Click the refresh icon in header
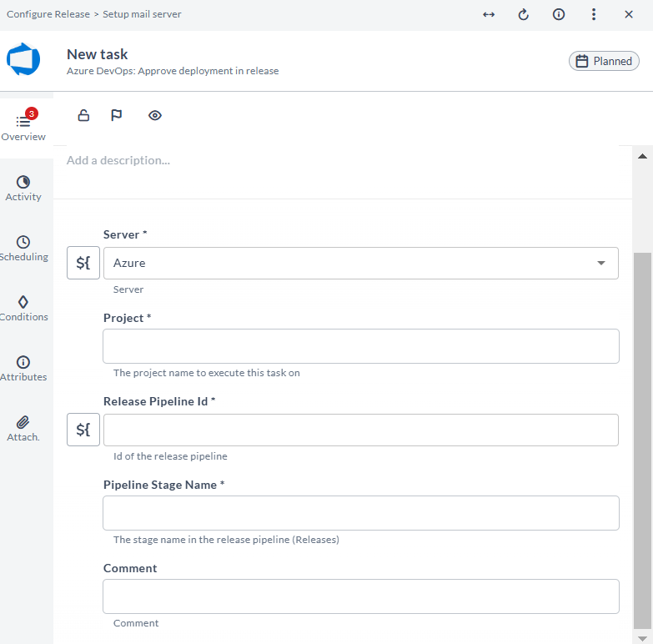 524,15
